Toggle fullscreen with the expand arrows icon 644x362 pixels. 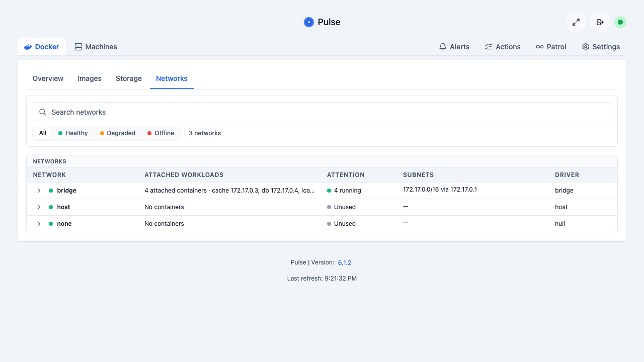tap(576, 22)
